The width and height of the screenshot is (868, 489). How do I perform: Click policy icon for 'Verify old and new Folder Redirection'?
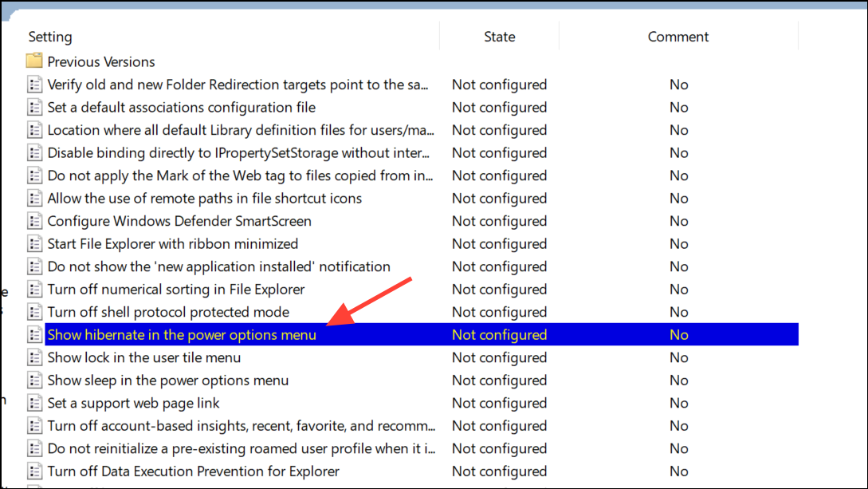pos(34,85)
